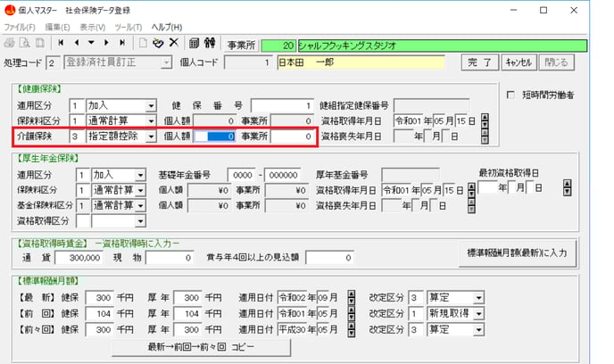Click the 現物 amount field
The height and width of the screenshot is (364, 614).
(170, 258)
